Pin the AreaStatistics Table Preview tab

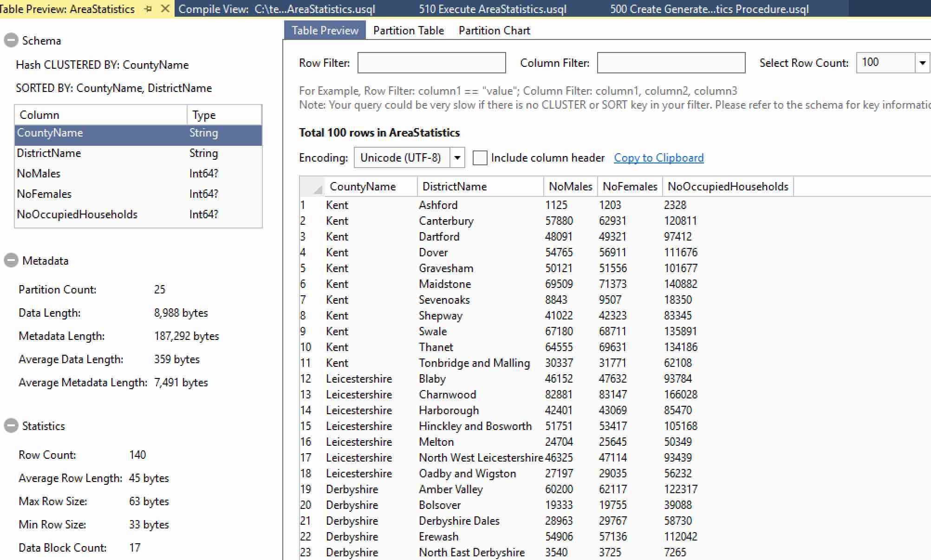tap(148, 9)
